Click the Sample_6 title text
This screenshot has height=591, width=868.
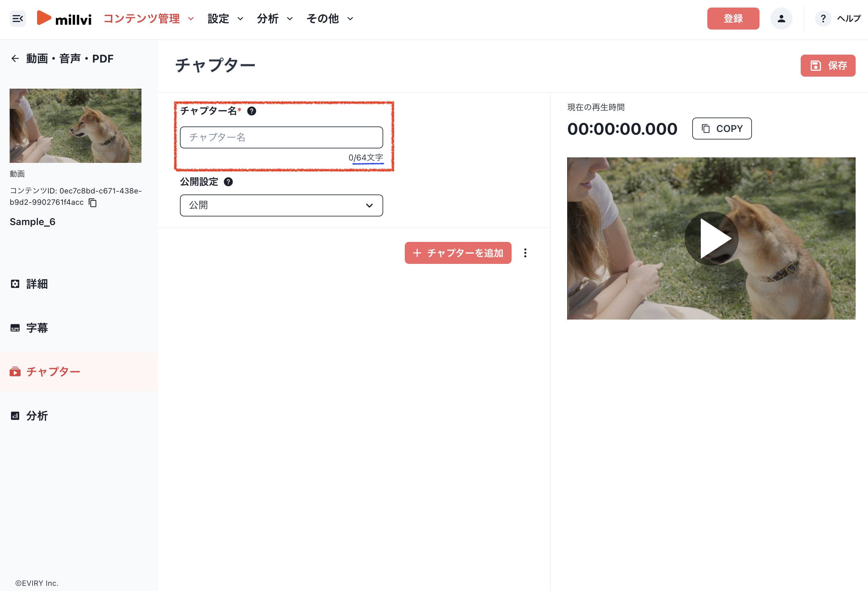click(33, 222)
